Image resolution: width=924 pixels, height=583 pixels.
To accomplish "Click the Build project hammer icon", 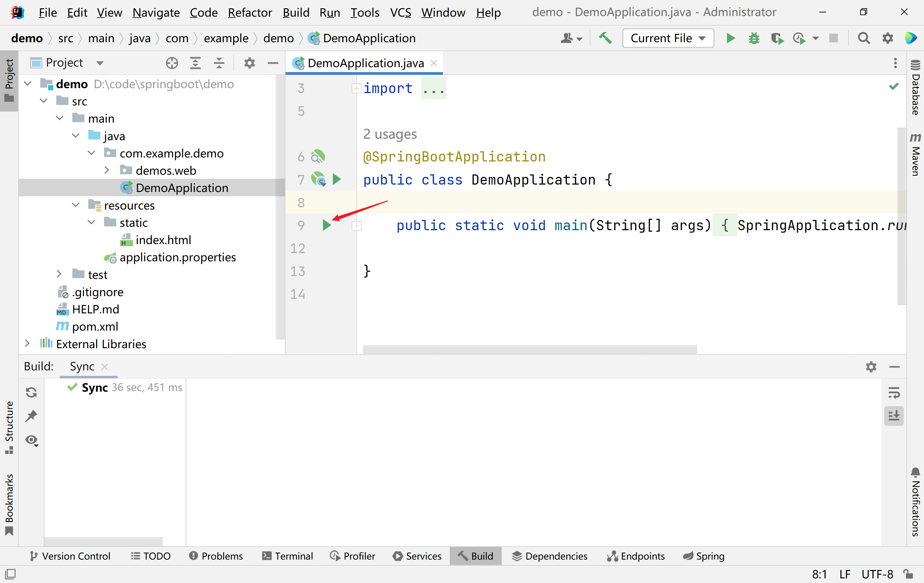I will 605,39.
